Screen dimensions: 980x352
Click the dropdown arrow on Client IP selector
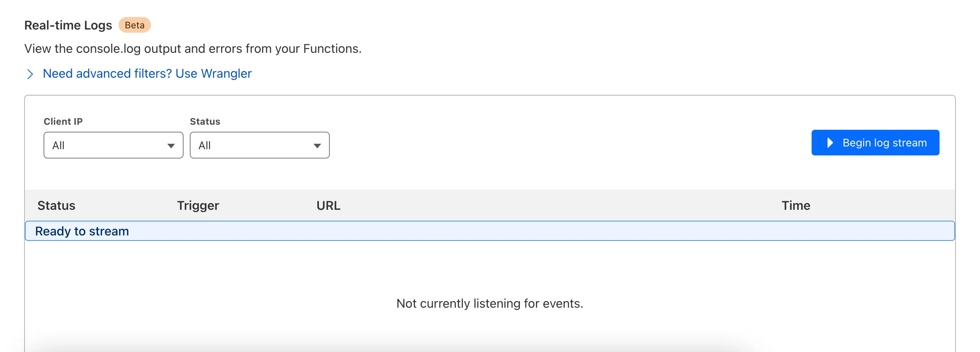click(x=172, y=145)
